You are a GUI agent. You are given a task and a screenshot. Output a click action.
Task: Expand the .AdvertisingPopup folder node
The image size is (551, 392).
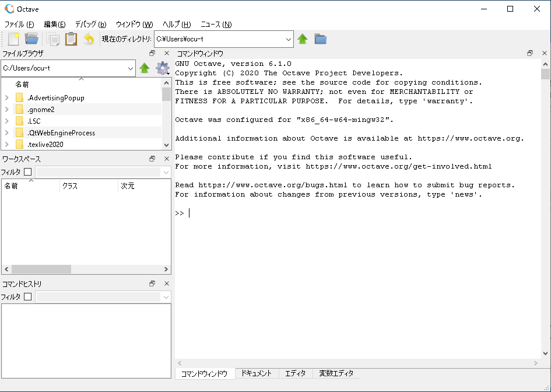[x=6, y=98]
